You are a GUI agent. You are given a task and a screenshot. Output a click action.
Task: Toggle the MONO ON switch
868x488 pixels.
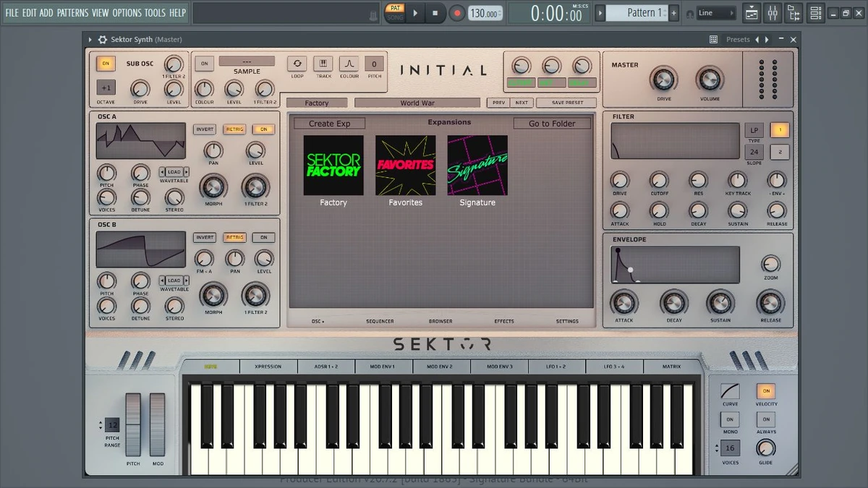pos(730,419)
